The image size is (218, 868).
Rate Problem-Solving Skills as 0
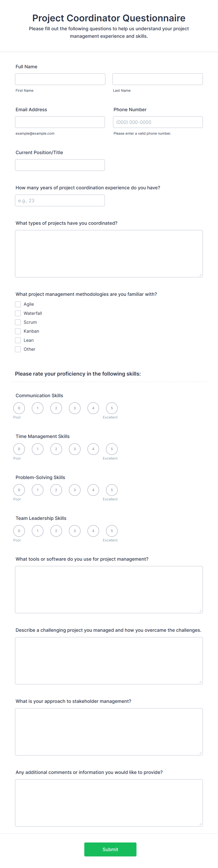point(19,490)
